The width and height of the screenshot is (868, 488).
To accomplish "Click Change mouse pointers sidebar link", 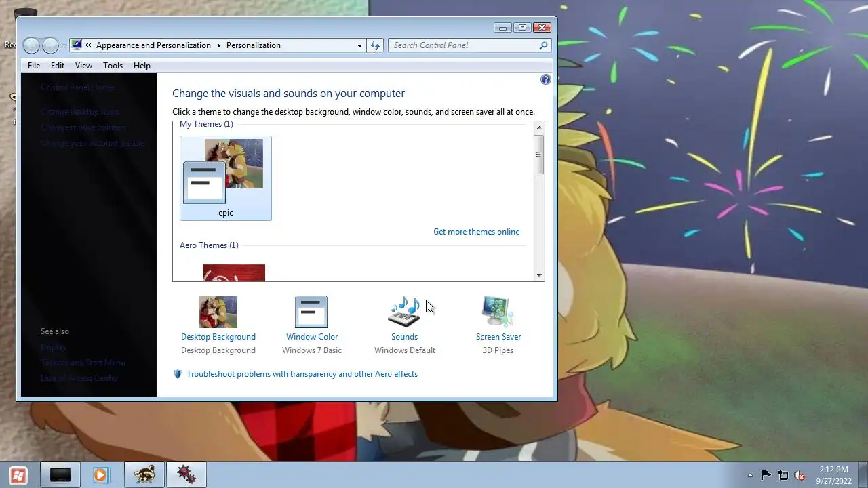I will pos(83,127).
